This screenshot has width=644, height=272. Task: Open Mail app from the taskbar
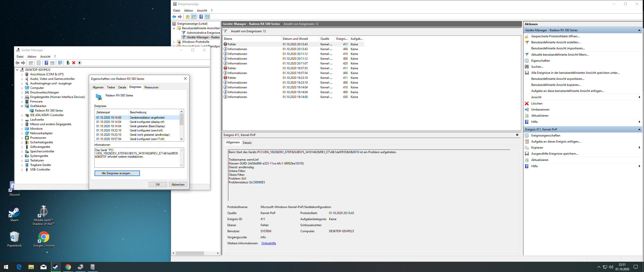click(43, 267)
